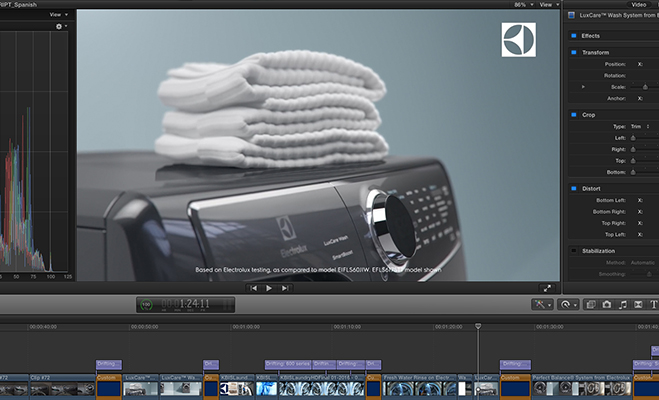Click the 00:01:30:00 ruler mark

click(550, 326)
